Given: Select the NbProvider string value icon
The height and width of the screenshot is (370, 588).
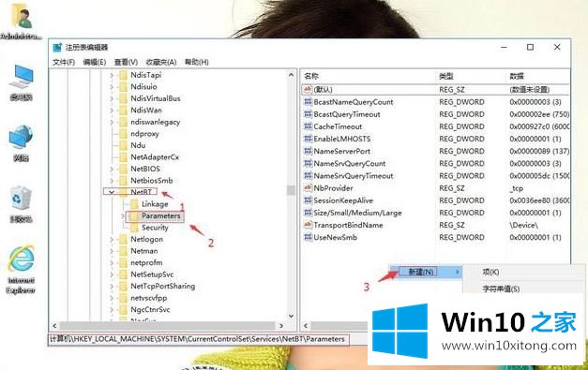Looking at the screenshot, I should click(x=308, y=188).
